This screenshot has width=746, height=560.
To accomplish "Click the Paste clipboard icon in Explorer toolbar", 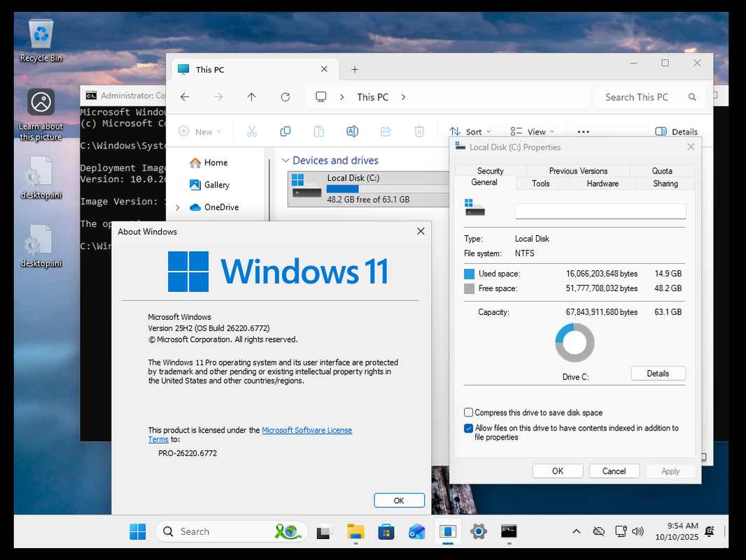I will click(x=318, y=132).
